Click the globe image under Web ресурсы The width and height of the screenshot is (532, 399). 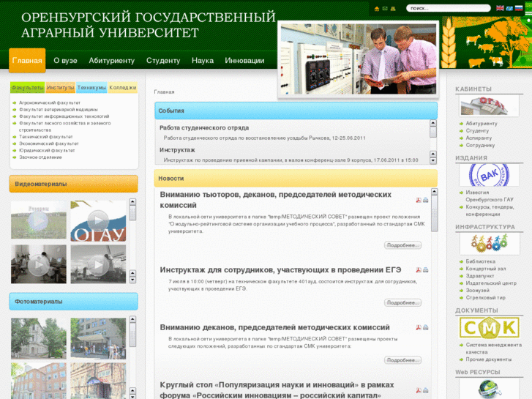[x=489, y=389]
